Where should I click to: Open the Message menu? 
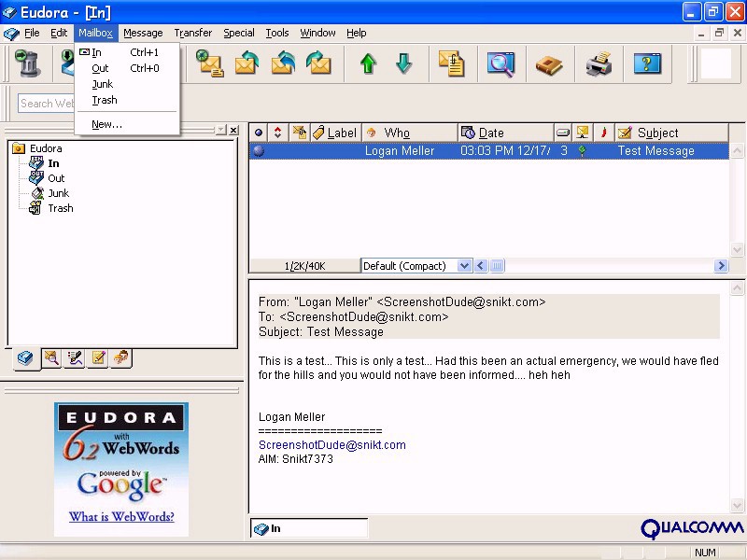click(x=143, y=33)
